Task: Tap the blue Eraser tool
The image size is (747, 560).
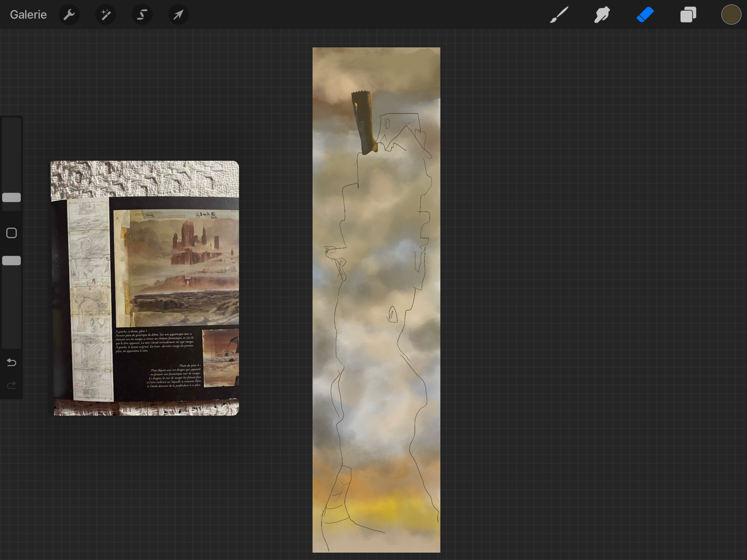Action: pos(645,15)
